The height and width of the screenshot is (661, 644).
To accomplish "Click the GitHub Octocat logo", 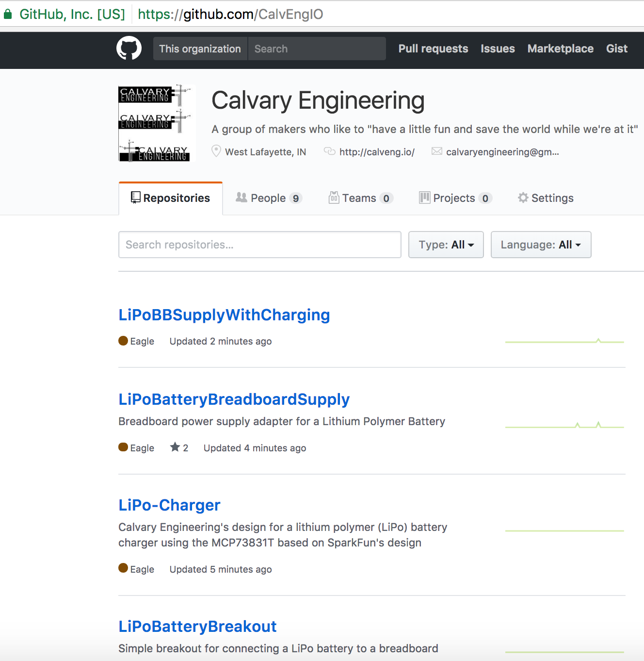I will (x=129, y=49).
